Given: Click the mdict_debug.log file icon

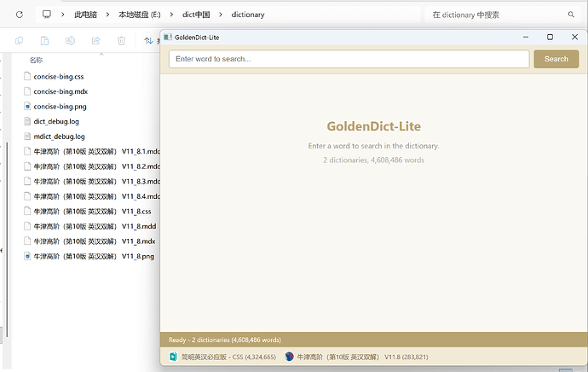Looking at the screenshot, I should pos(27,137).
